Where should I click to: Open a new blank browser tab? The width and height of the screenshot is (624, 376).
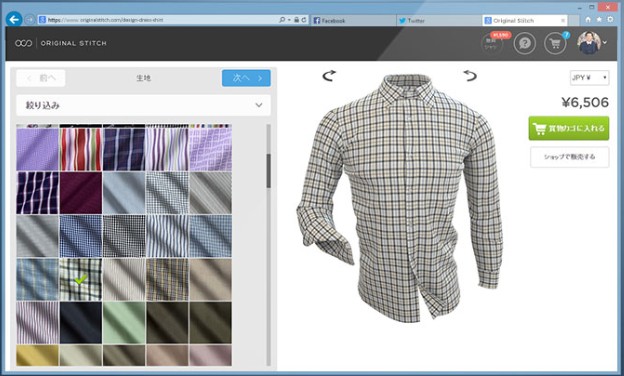(x=574, y=20)
